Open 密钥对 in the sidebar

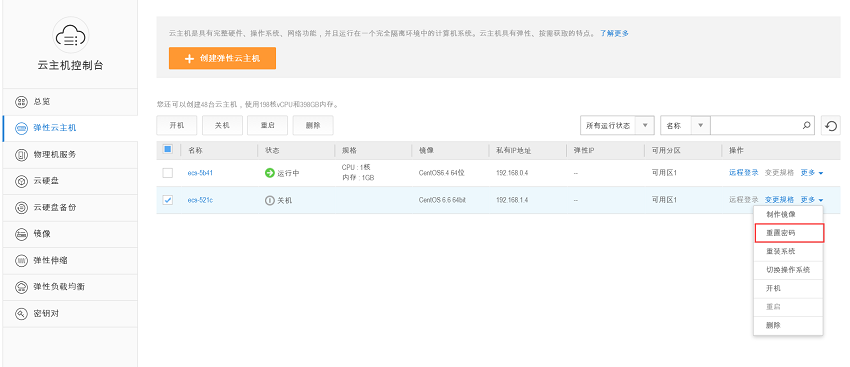69,313
